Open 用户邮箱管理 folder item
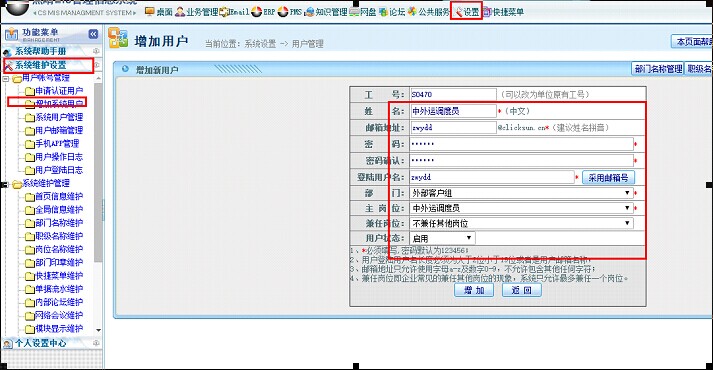 (54, 130)
